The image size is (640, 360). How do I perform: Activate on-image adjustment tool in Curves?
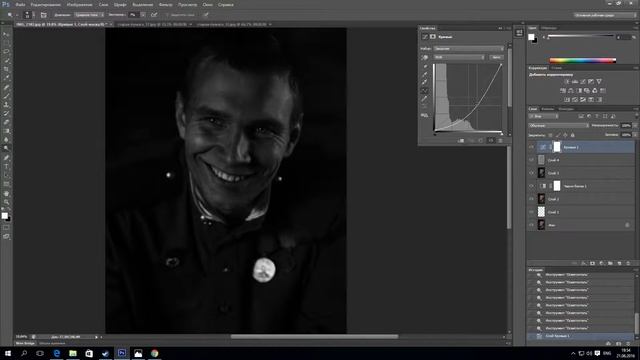click(x=425, y=58)
